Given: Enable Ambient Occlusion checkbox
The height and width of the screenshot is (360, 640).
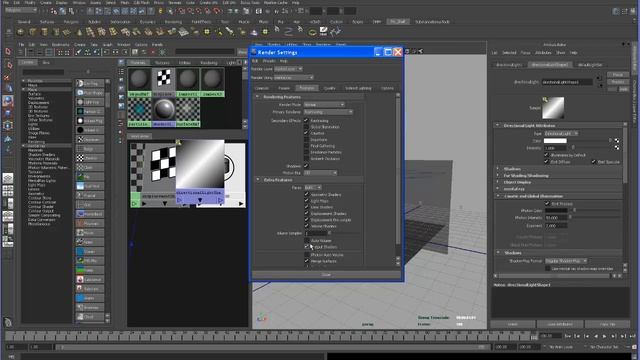Looking at the screenshot, I should click(x=306, y=158).
